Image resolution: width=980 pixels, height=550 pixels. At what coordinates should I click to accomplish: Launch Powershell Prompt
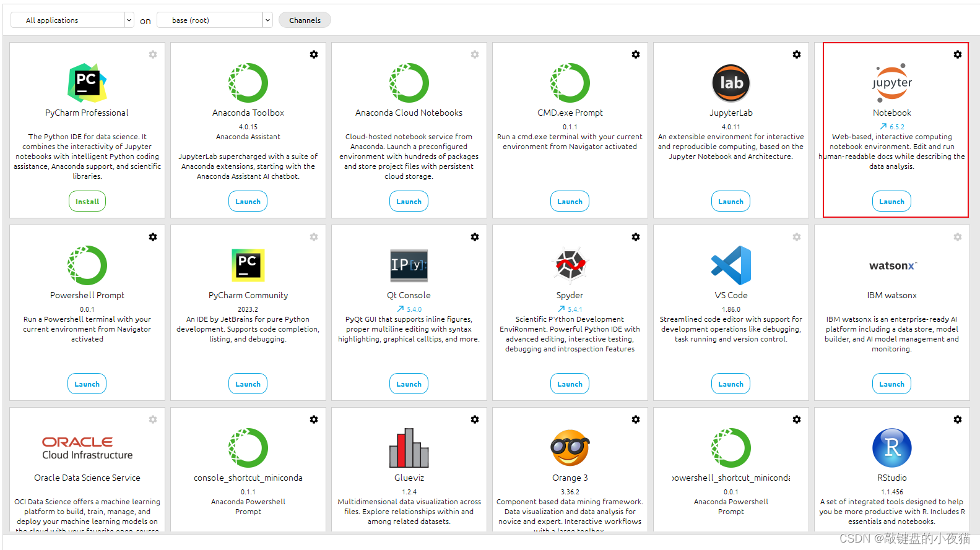point(87,384)
